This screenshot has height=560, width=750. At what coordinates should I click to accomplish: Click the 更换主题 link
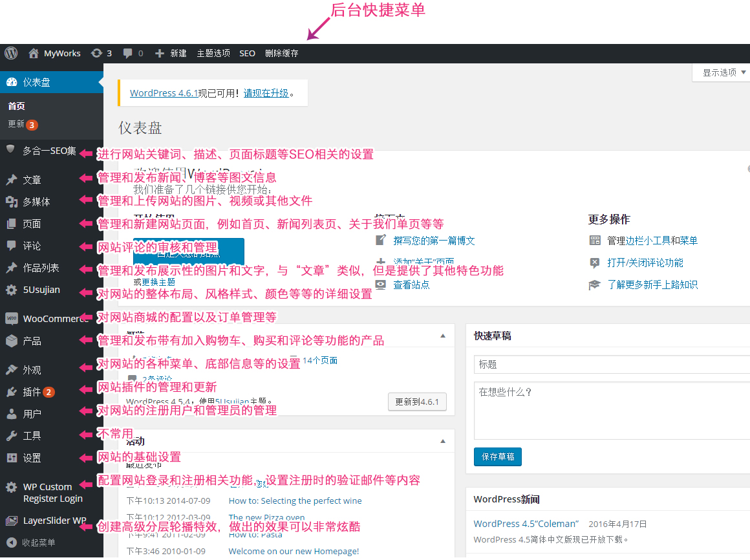click(159, 282)
